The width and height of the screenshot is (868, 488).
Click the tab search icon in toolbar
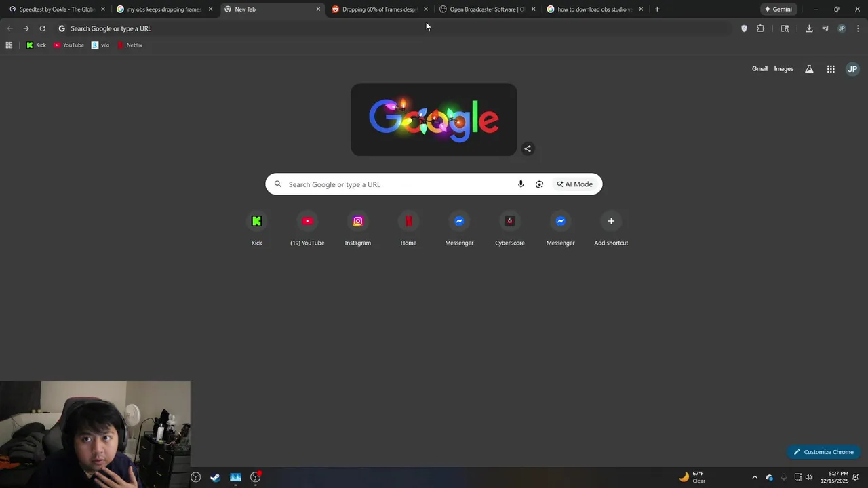click(785, 28)
